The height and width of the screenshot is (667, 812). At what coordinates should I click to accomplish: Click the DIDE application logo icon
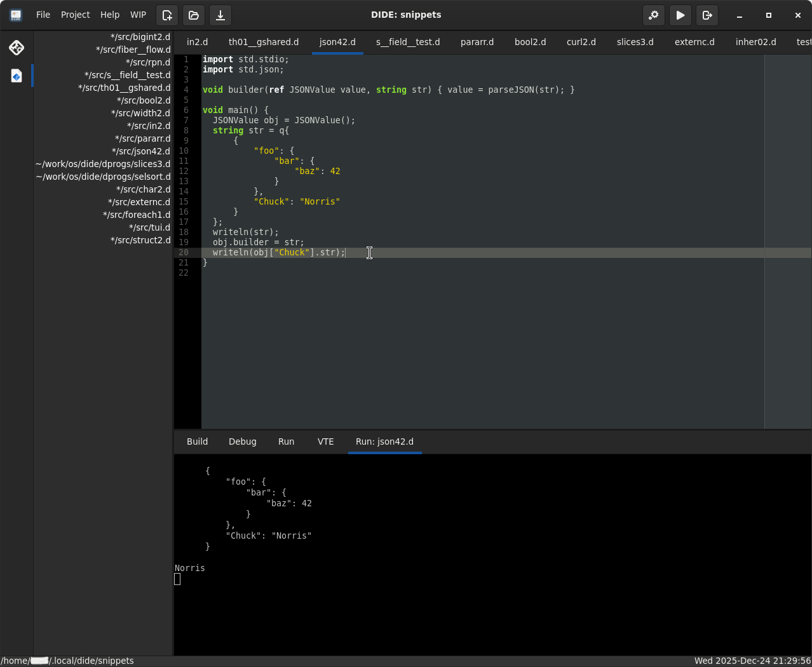(x=16, y=15)
